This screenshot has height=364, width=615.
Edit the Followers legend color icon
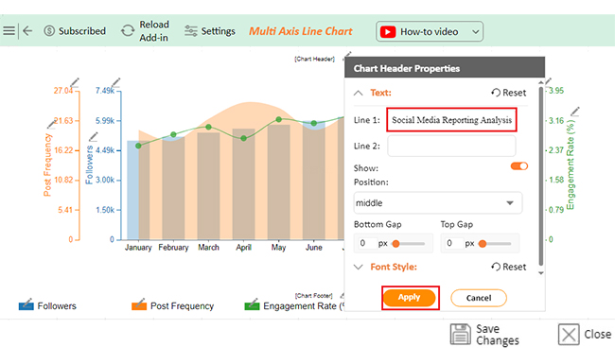click(x=26, y=304)
